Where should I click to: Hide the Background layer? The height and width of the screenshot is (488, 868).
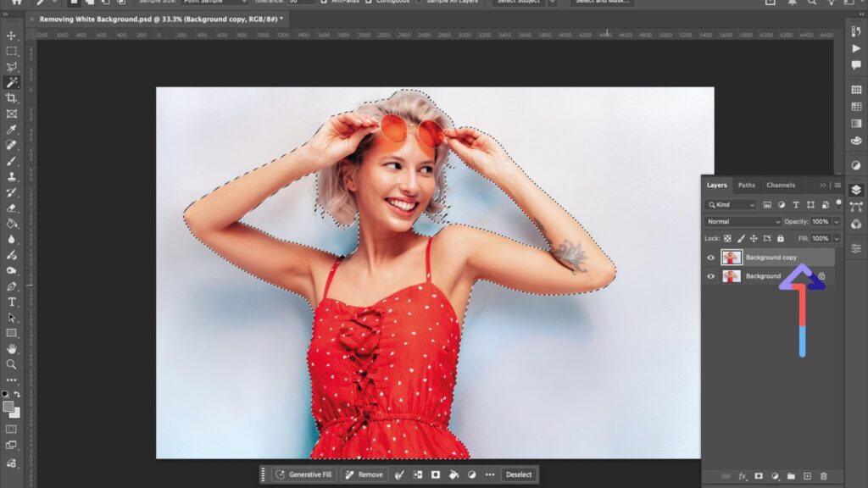[711, 276]
